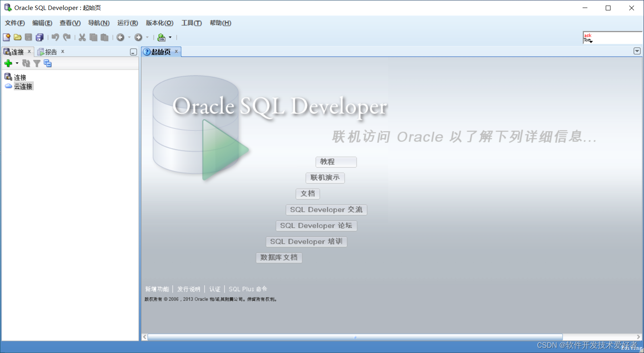Click the Back navigation arrow icon
The image size is (644, 353).
coord(120,37)
